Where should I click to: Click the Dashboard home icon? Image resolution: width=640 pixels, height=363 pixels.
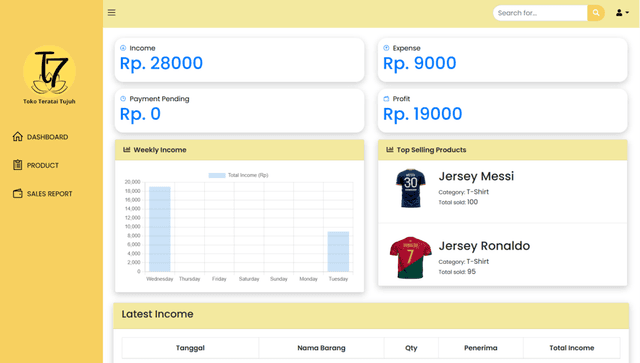[x=18, y=136]
